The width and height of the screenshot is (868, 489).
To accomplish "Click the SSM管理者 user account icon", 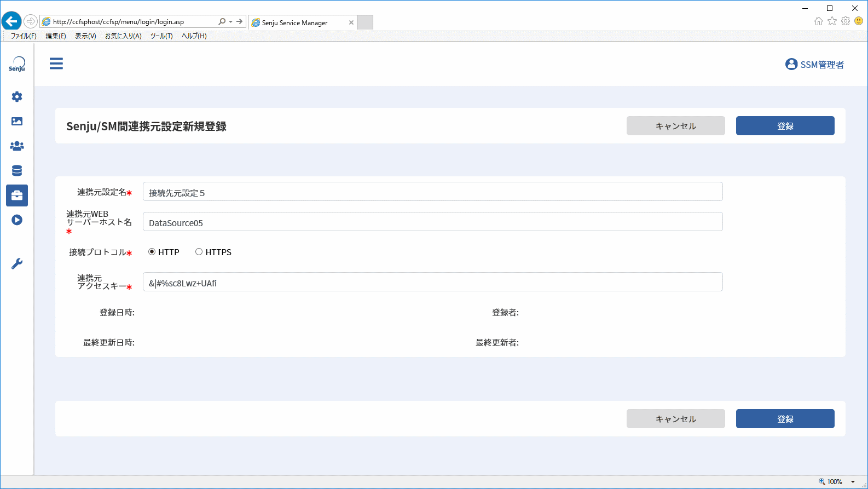I will pos(791,64).
